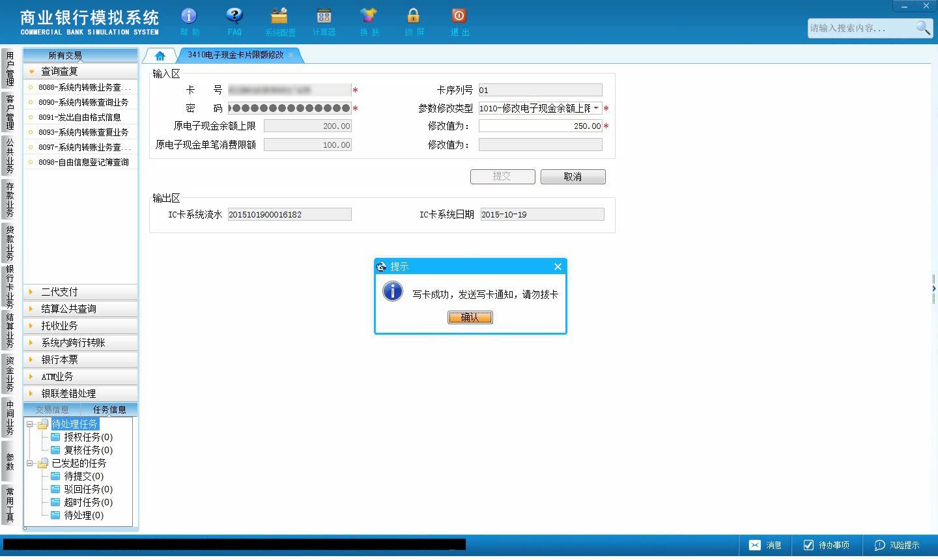The width and height of the screenshot is (938, 560).
Task: Click the info icon in 提示 dialog
Action: point(392,291)
